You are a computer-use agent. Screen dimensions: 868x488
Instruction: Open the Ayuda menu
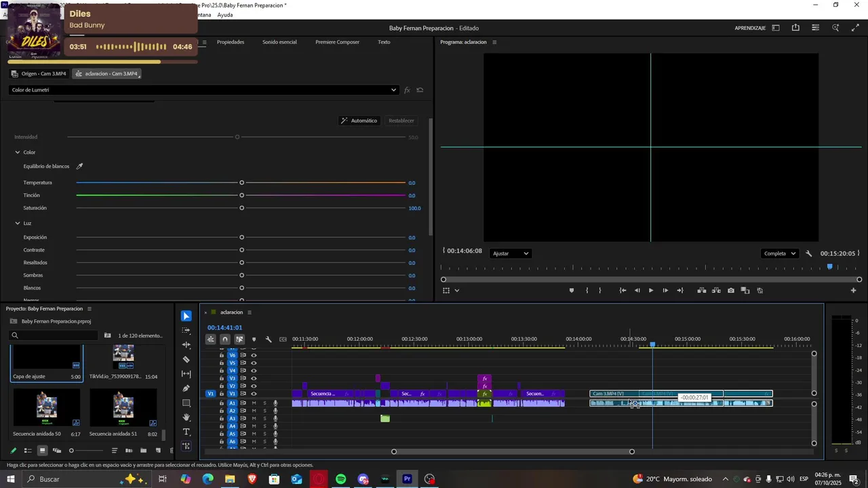(x=225, y=15)
